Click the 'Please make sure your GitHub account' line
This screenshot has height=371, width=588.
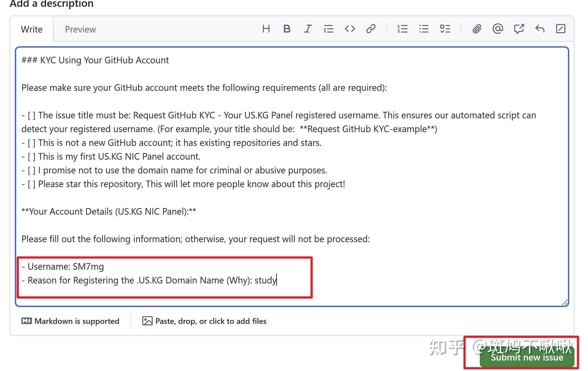click(204, 88)
